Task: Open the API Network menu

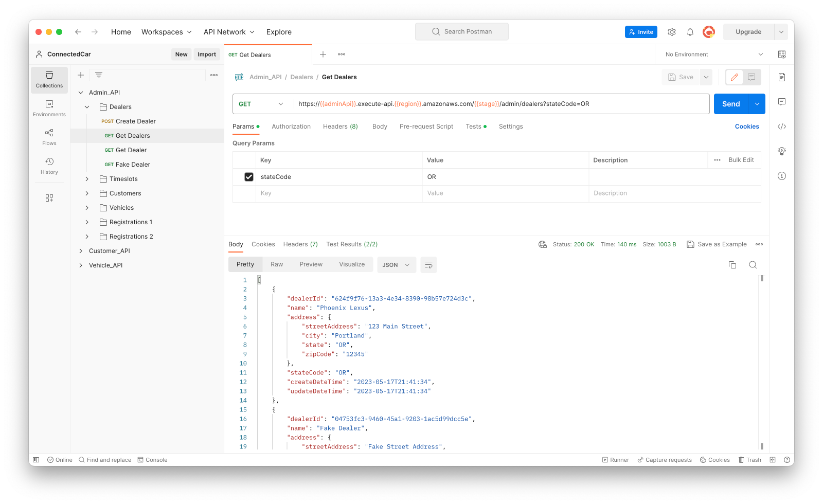Action: (229, 32)
